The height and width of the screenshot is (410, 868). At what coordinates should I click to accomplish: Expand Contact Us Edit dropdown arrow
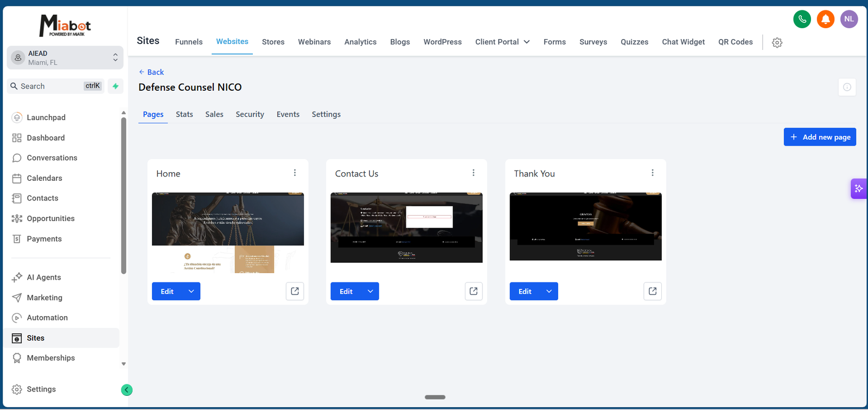[x=371, y=291]
